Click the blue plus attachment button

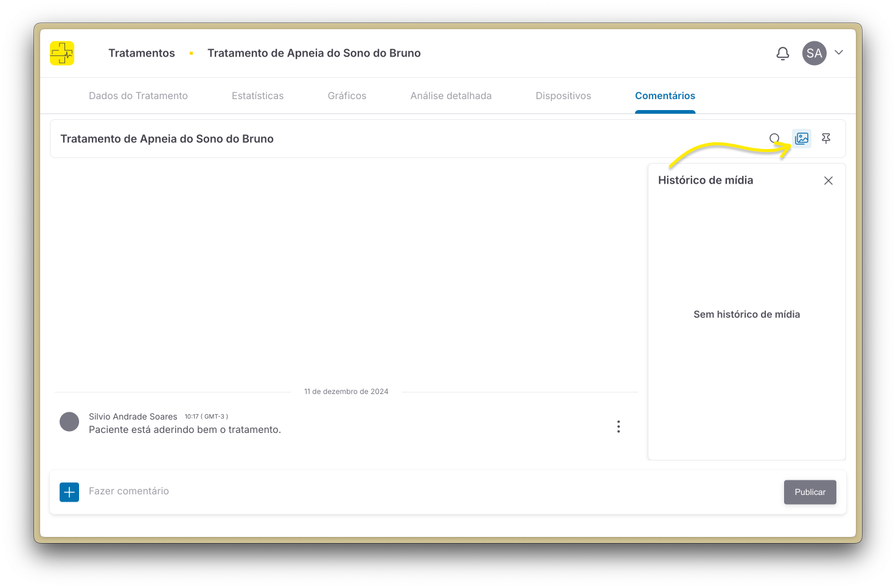pyautogui.click(x=69, y=492)
